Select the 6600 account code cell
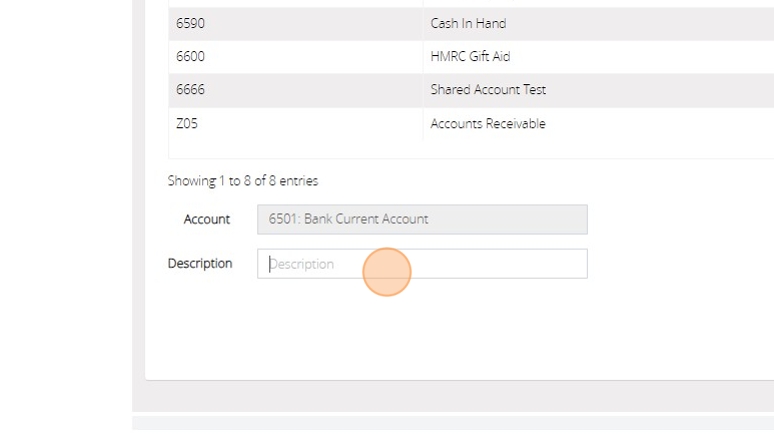 tap(190, 57)
